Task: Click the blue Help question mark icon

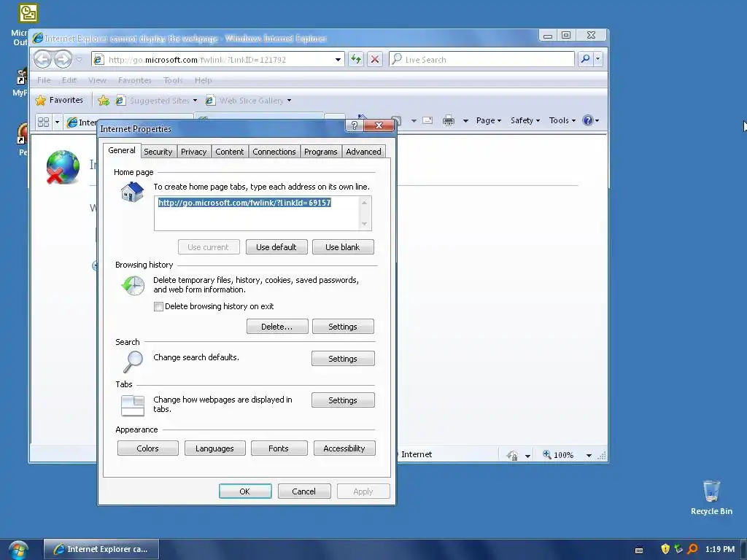Action: click(x=588, y=120)
